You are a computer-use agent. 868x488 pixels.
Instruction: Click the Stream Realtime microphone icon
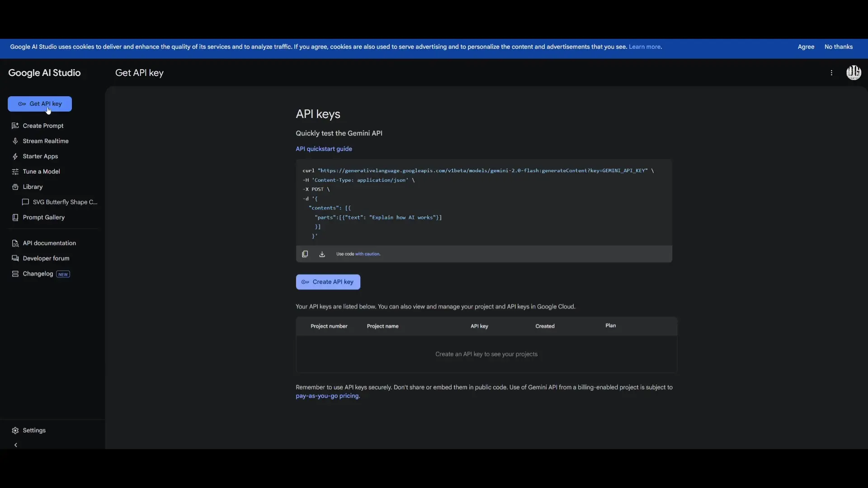(x=15, y=141)
